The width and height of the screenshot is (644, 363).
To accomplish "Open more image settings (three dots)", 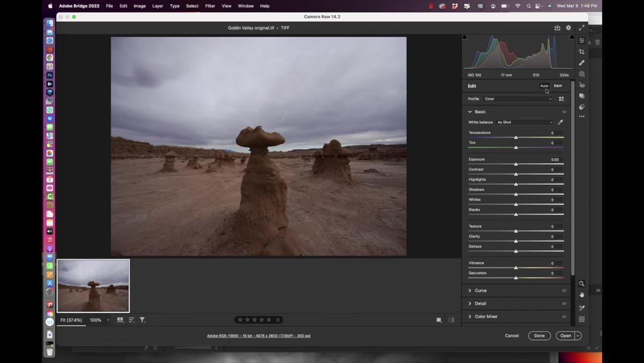I will point(582,117).
